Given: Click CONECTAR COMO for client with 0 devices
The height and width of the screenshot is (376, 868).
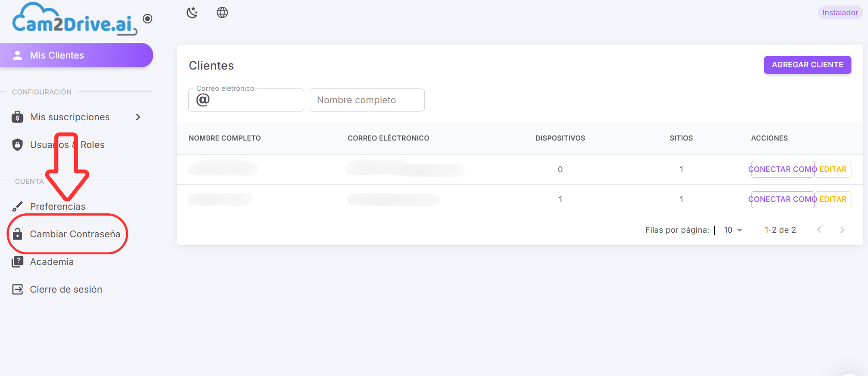Looking at the screenshot, I should pyautogui.click(x=783, y=169).
